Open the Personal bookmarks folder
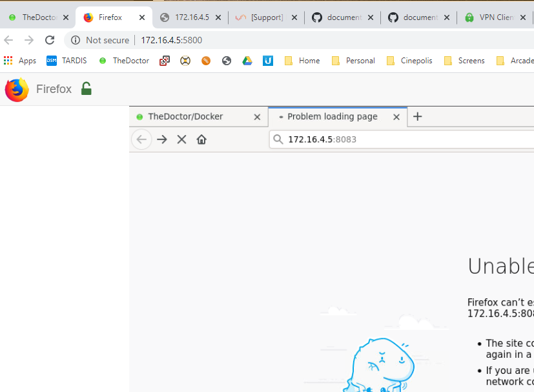534x392 pixels. (x=353, y=61)
